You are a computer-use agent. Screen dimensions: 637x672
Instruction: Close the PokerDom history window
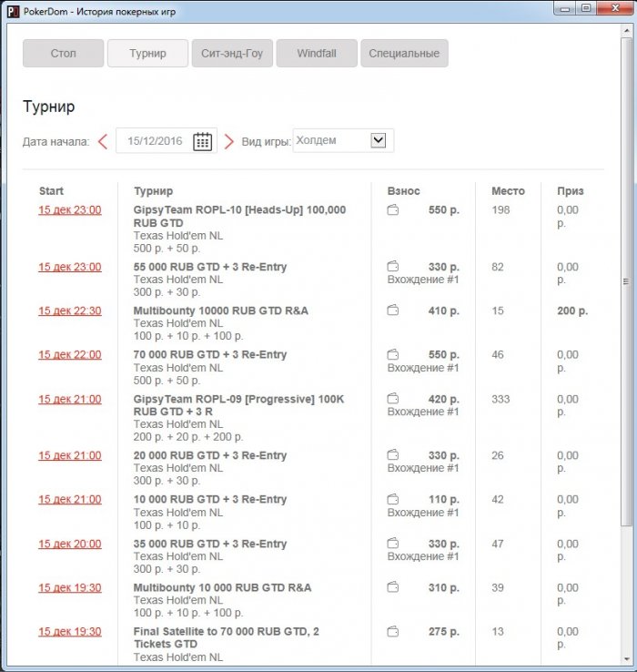615,8
